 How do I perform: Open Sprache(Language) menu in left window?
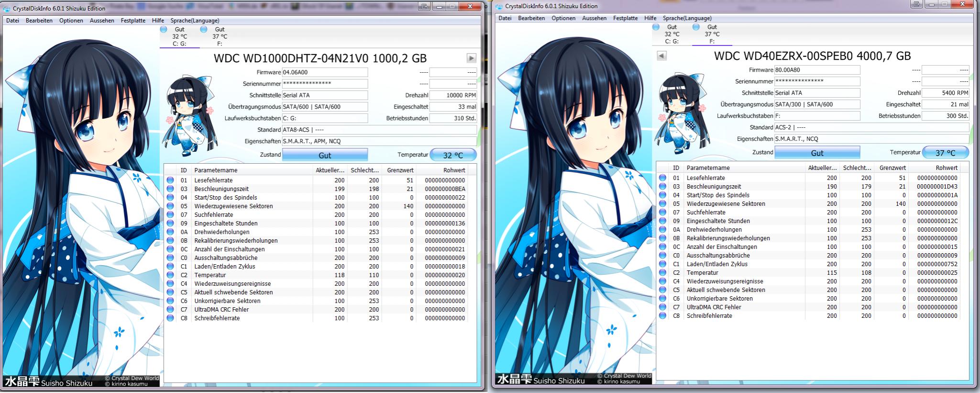point(195,21)
